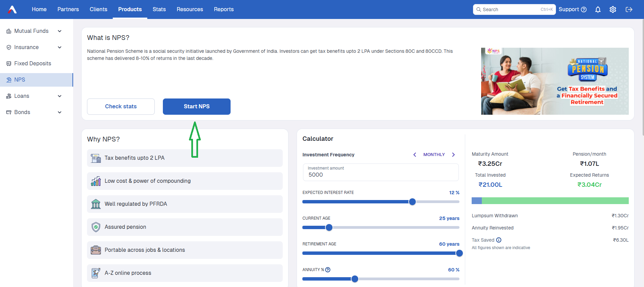
Task: Click the Annuity % slider handle
Action: tap(355, 279)
